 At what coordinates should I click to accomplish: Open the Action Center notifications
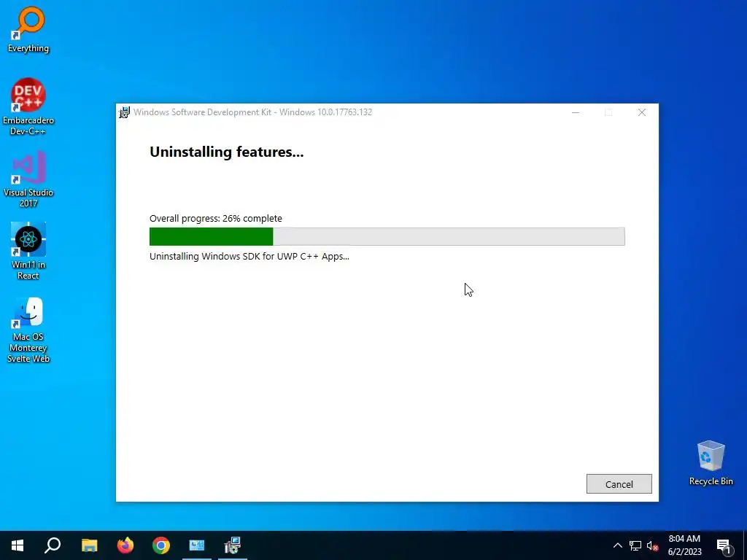724,545
